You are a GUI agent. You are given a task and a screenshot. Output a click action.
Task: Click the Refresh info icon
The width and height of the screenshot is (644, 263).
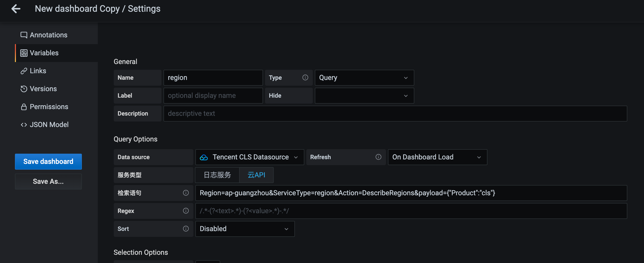[x=378, y=157]
